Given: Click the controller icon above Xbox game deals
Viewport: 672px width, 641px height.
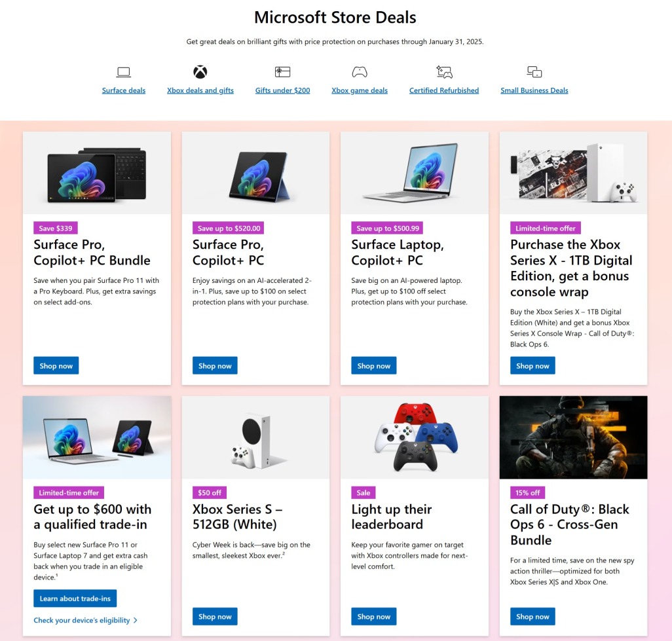Looking at the screenshot, I should point(360,71).
